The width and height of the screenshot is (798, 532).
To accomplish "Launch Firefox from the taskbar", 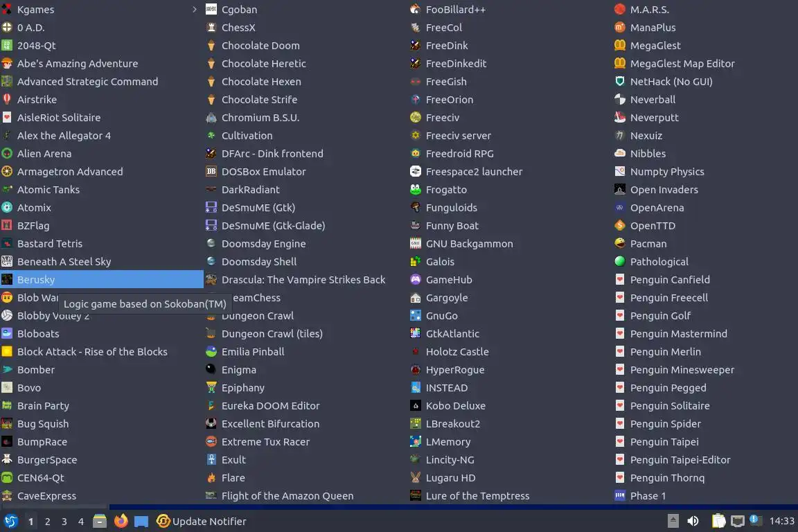I will (x=121, y=522).
